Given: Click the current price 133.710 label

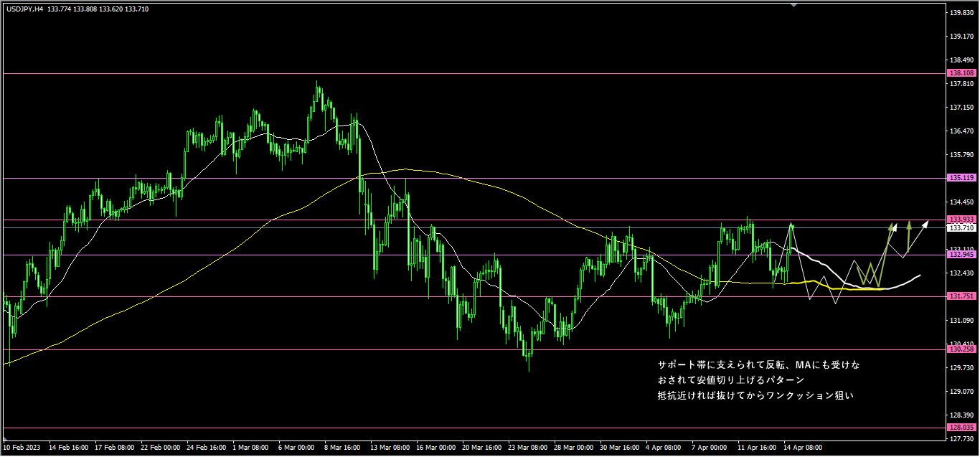Looking at the screenshot, I should click(960, 228).
